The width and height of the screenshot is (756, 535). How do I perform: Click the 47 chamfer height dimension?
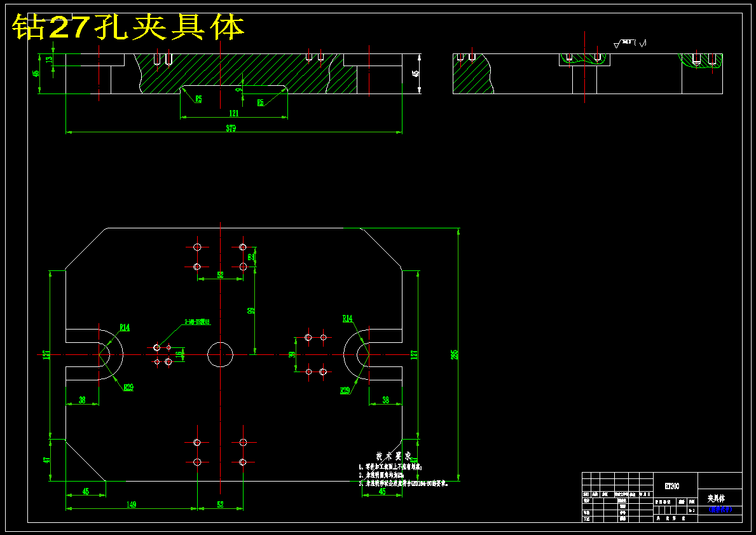[47, 460]
